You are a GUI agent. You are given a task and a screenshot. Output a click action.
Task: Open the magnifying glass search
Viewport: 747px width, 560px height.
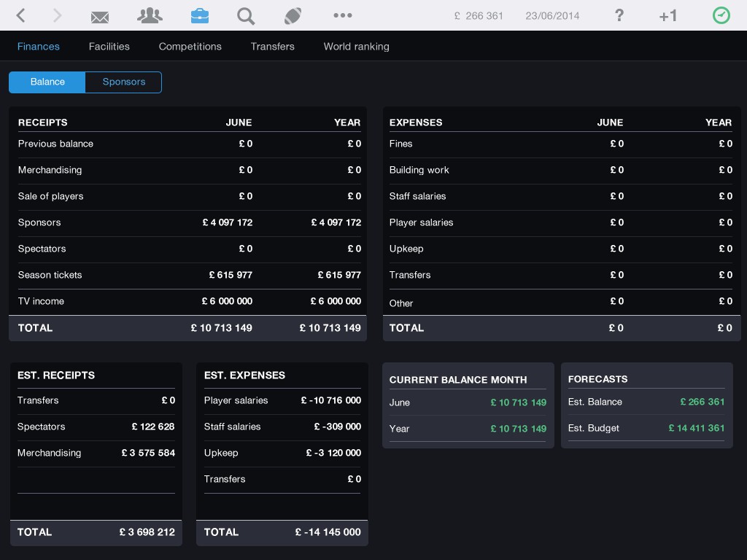coord(246,15)
